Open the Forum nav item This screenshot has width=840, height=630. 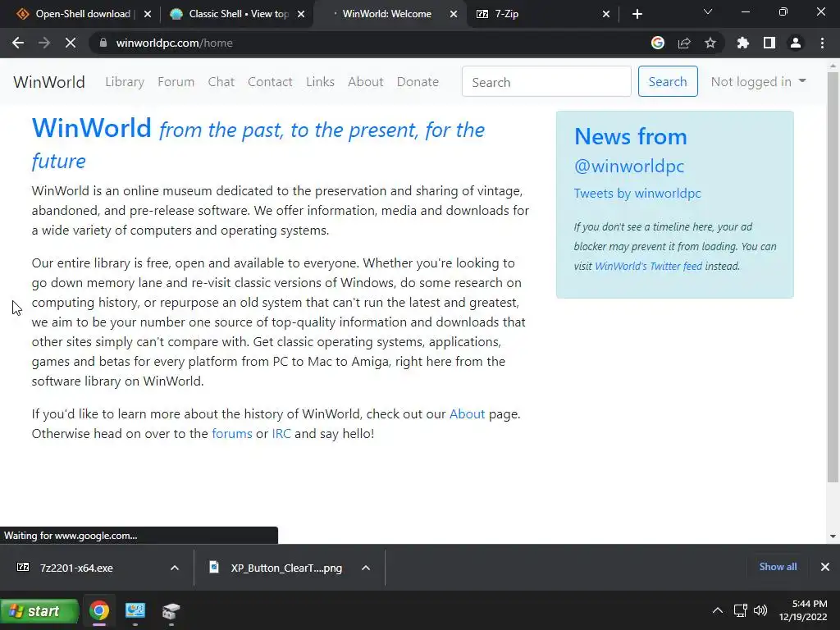coord(176,81)
